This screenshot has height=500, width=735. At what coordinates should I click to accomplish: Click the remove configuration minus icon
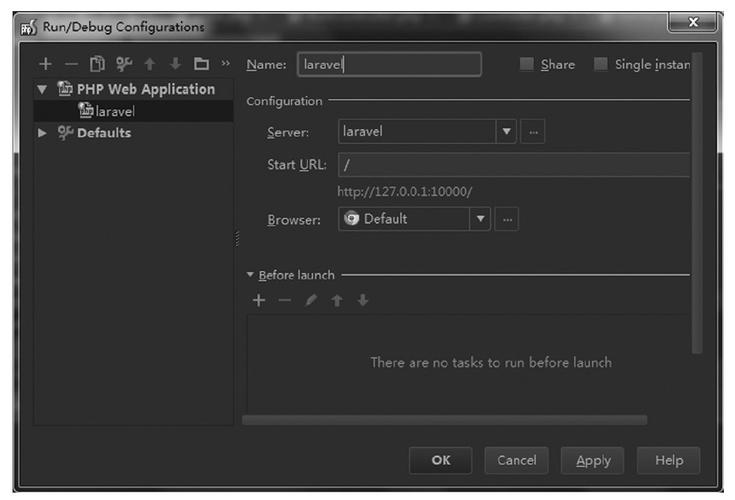[x=71, y=64]
